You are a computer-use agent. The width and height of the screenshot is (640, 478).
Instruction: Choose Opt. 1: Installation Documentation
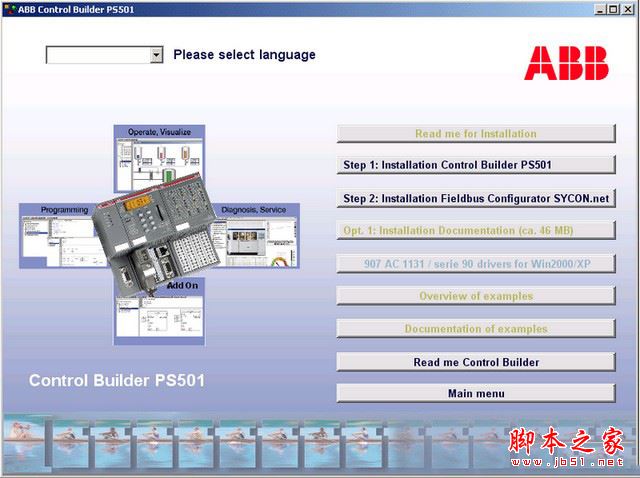(476, 231)
